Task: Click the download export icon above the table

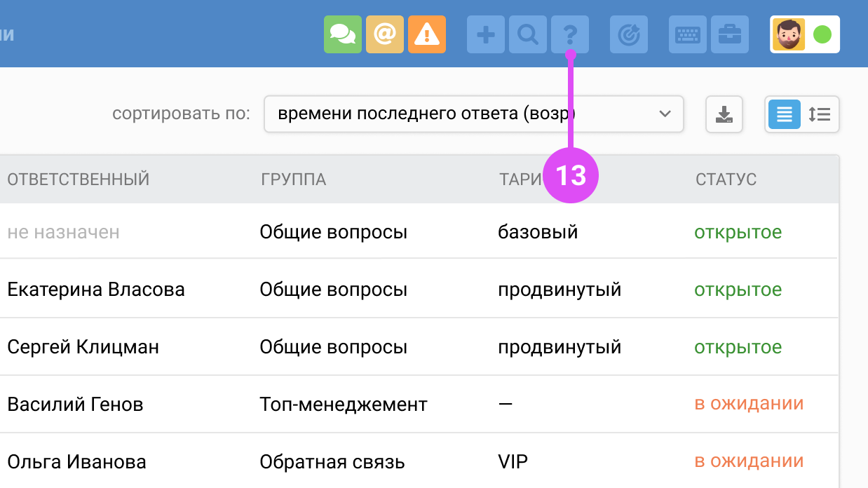Action: [x=724, y=114]
